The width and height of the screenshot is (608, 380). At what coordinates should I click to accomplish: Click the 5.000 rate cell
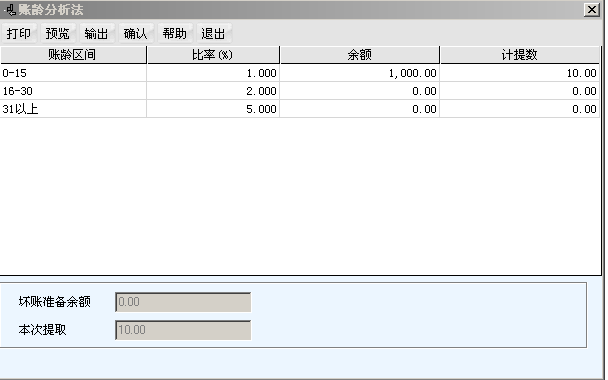213,109
